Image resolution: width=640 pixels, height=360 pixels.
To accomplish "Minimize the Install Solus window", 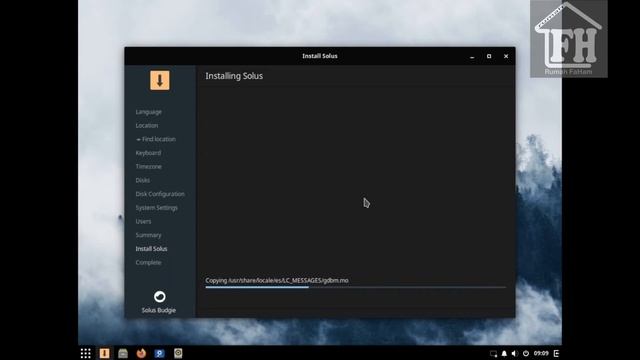I will coord(472,56).
